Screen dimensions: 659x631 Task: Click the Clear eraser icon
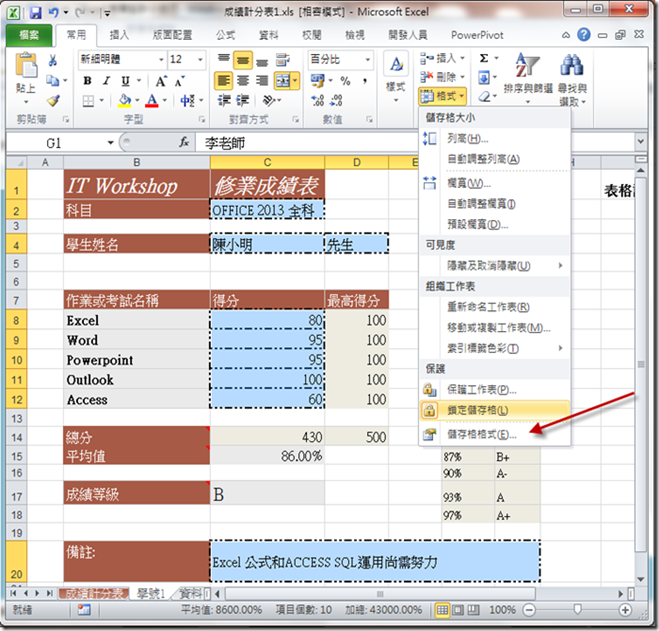(485, 97)
